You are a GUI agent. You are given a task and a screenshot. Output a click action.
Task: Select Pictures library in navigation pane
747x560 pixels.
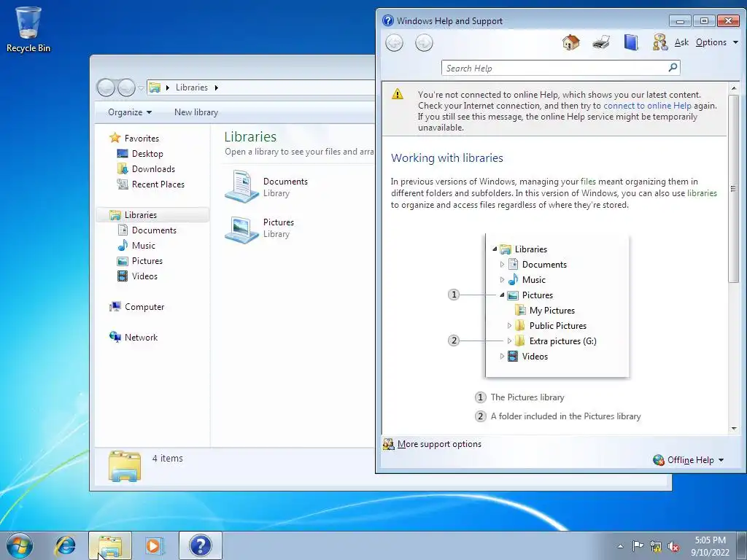[x=147, y=261]
